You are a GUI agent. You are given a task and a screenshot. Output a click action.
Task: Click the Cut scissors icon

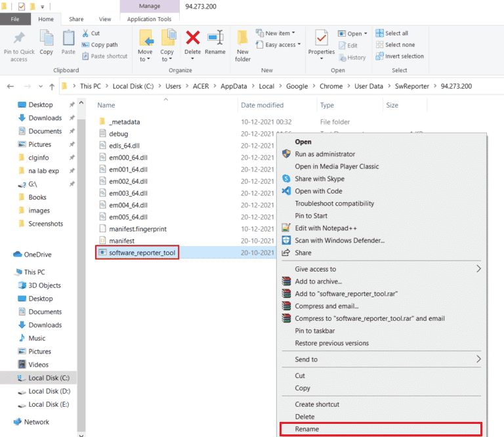click(x=85, y=33)
